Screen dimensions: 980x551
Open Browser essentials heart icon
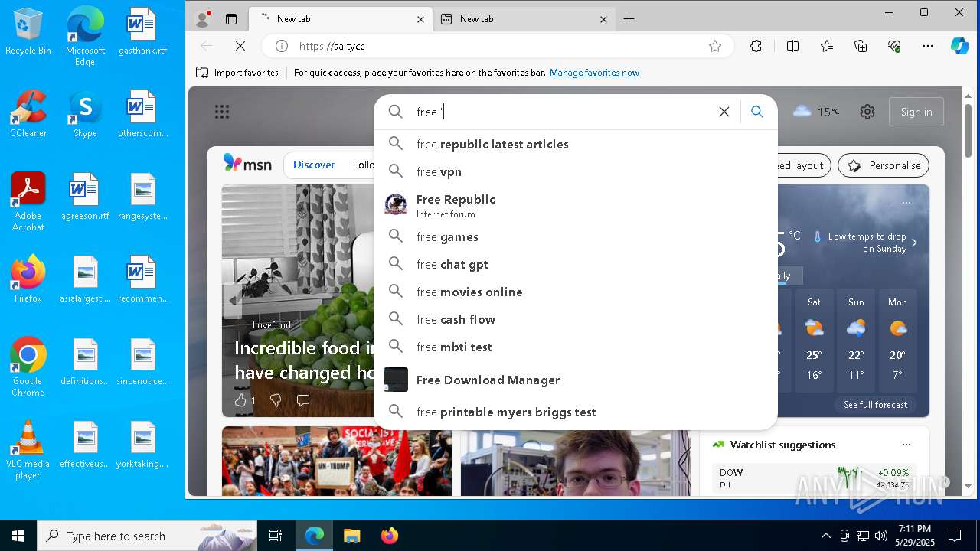pos(894,46)
